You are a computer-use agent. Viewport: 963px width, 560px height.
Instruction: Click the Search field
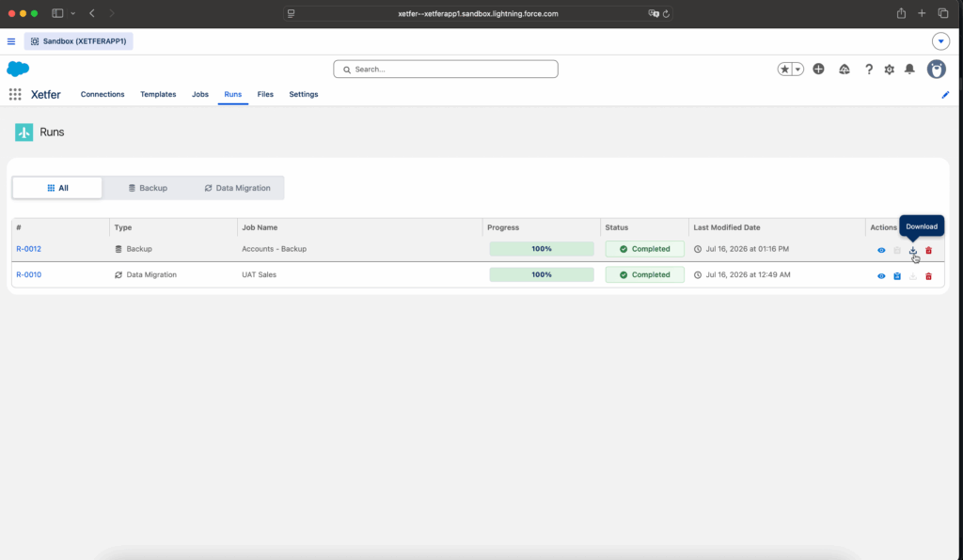(446, 70)
